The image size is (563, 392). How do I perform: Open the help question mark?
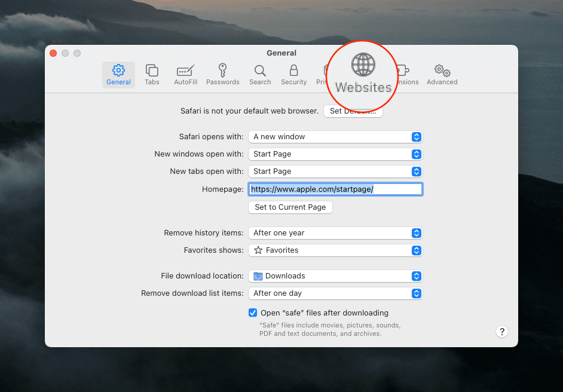501,332
